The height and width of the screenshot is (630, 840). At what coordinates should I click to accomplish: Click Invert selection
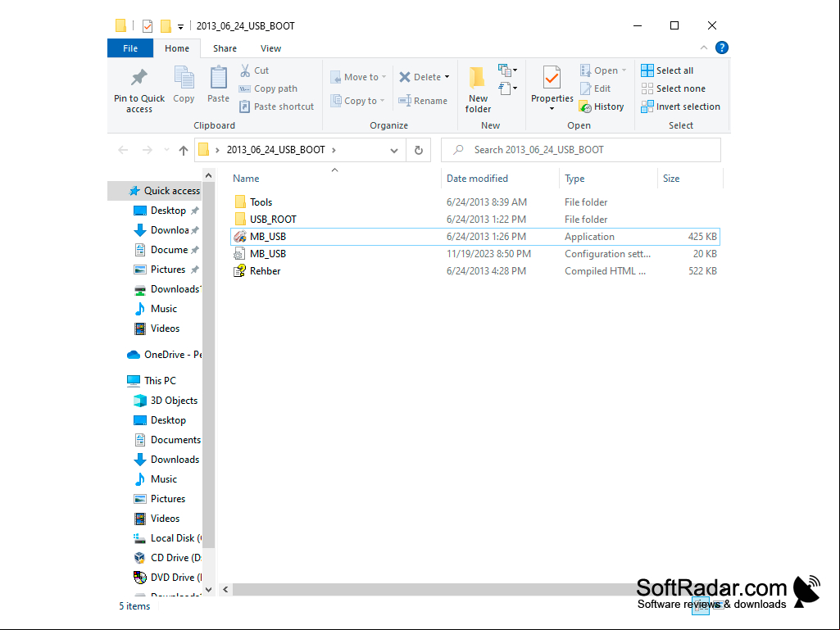(x=680, y=107)
